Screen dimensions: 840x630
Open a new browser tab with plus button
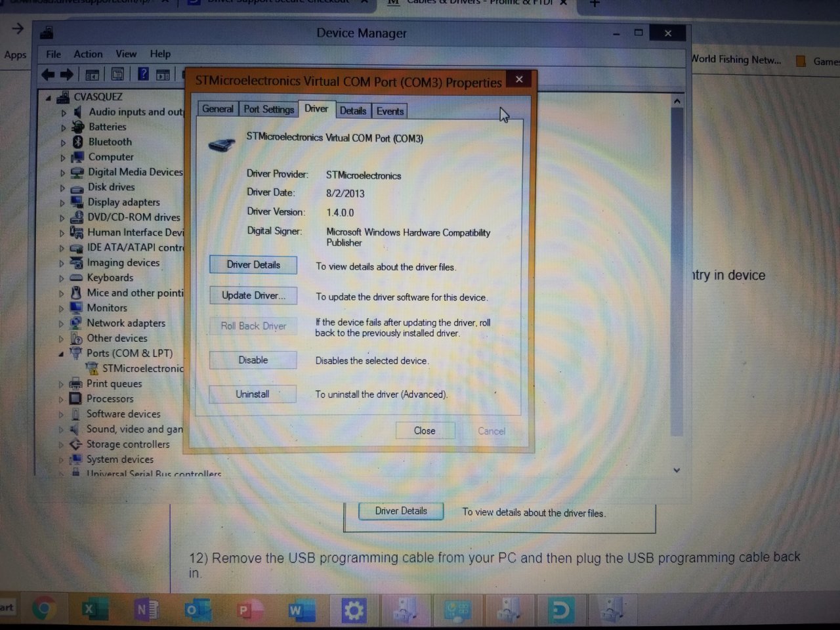click(595, 3)
